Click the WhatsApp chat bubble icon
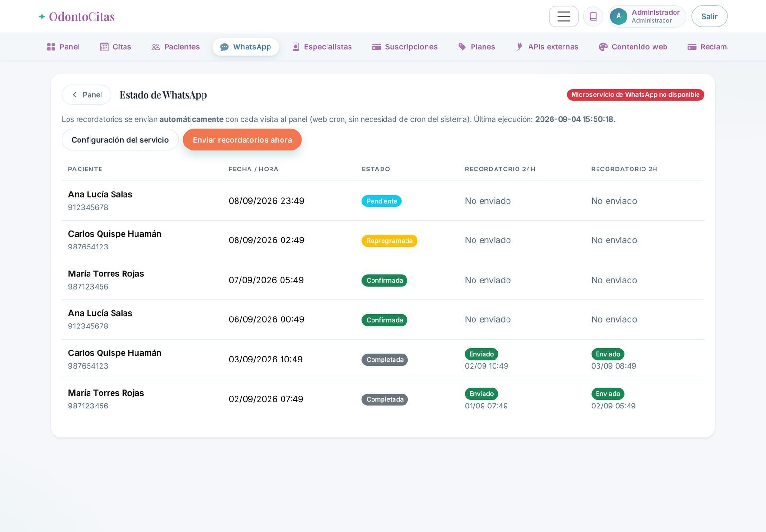The width and height of the screenshot is (766, 532). (x=224, y=47)
